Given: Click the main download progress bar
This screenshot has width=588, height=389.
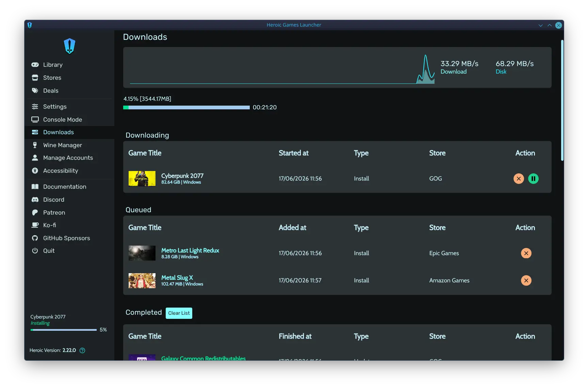Looking at the screenshot, I should click(x=186, y=107).
